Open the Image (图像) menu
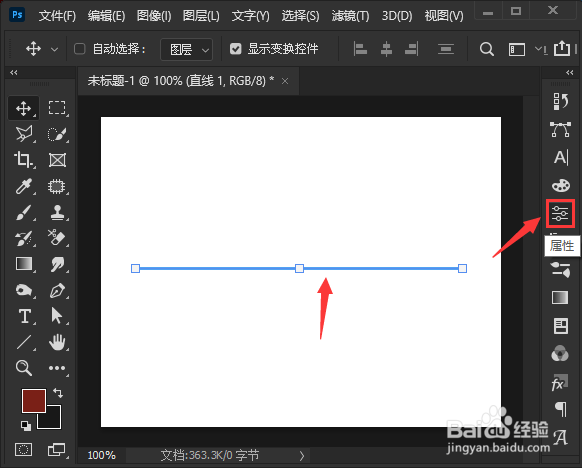582x468 pixels. (154, 16)
